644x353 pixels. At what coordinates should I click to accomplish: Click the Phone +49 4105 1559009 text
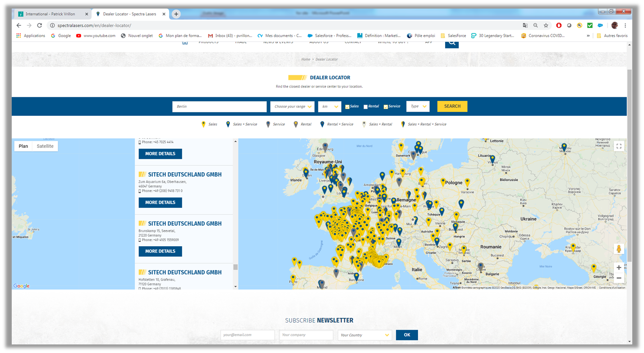pyautogui.click(x=160, y=240)
